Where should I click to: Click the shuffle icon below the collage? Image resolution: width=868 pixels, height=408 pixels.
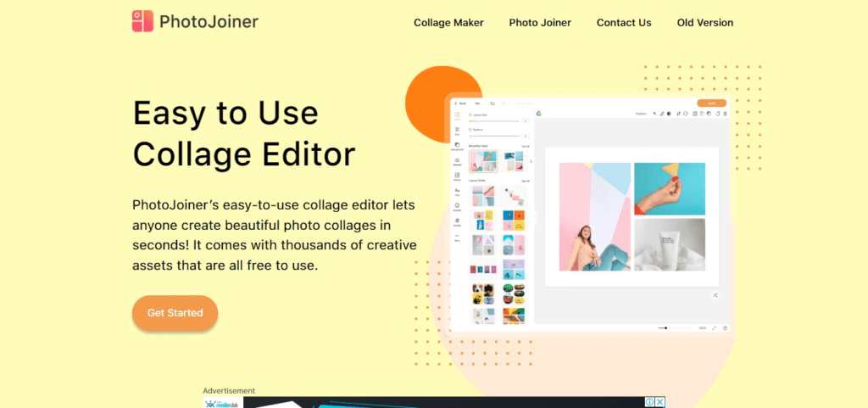tap(715, 295)
